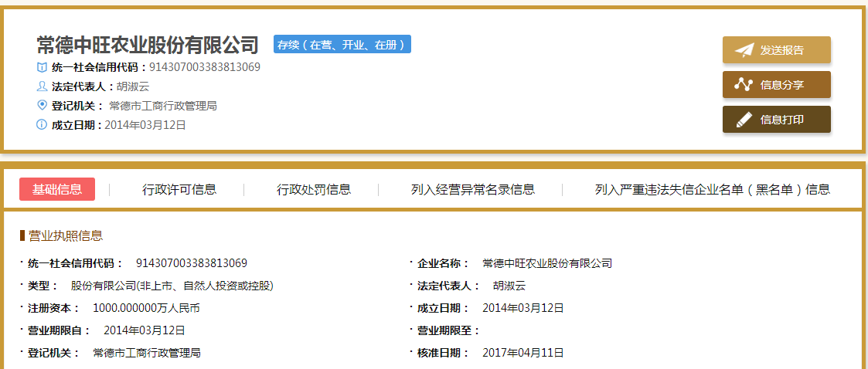
Task: Click the blue 存续 status badge
Action: 342,45
